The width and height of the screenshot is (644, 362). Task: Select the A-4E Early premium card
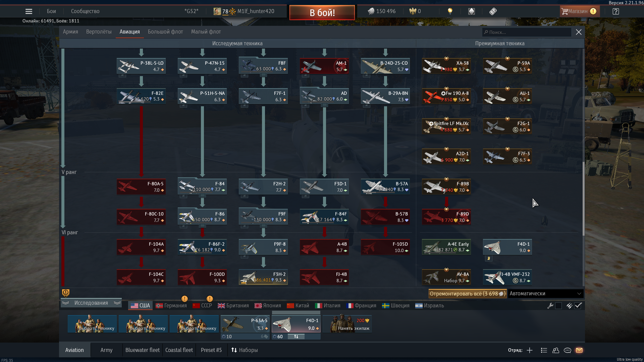pyautogui.click(x=446, y=247)
